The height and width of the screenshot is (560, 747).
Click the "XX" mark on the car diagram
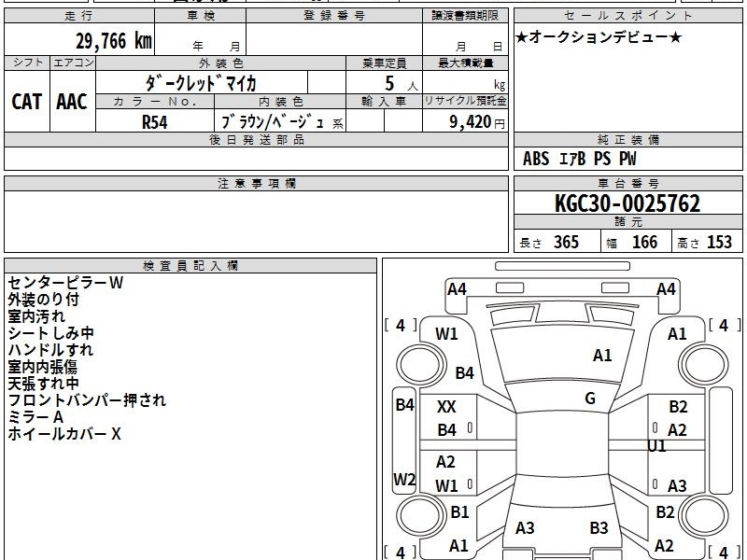pos(446,407)
